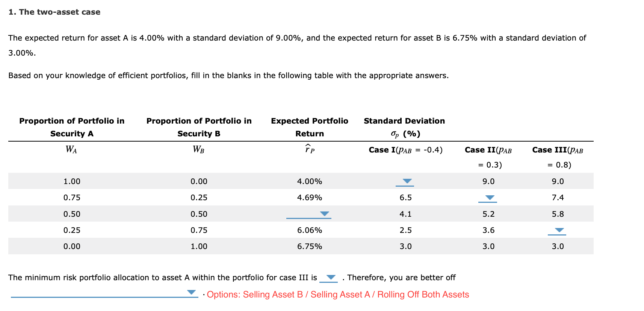Expand the Expected Portfolio Return dropdown for 0.50/0.50 row
Screen dimensions: 644x311
[x=324, y=214]
